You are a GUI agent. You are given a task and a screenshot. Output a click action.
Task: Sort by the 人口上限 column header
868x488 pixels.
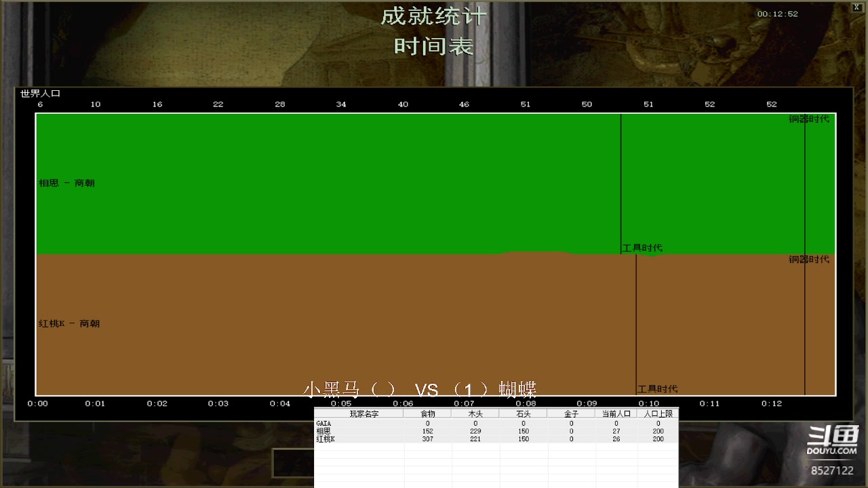[x=658, y=413]
